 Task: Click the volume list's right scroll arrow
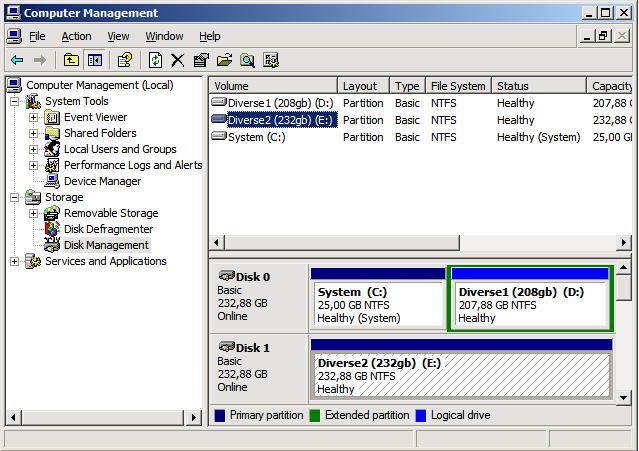[x=625, y=243]
